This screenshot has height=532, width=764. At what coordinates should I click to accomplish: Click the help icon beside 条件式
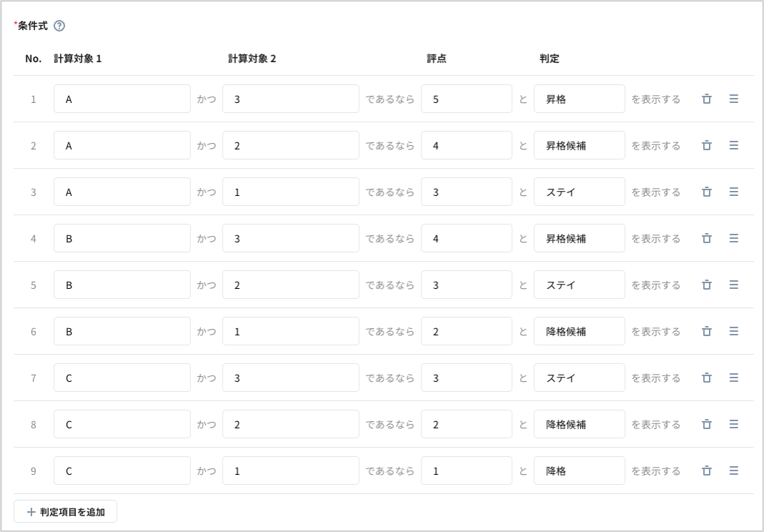point(59,26)
